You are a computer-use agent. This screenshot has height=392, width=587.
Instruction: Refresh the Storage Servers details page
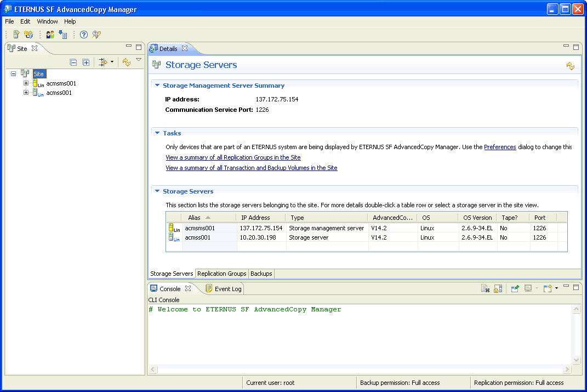click(x=570, y=66)
